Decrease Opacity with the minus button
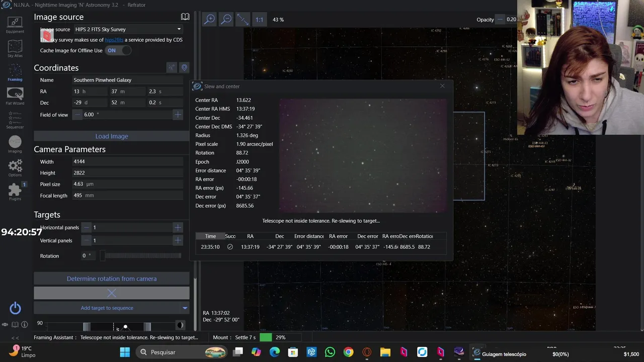Viewport: 644px width, 362px height. click(x=500, y=20)
